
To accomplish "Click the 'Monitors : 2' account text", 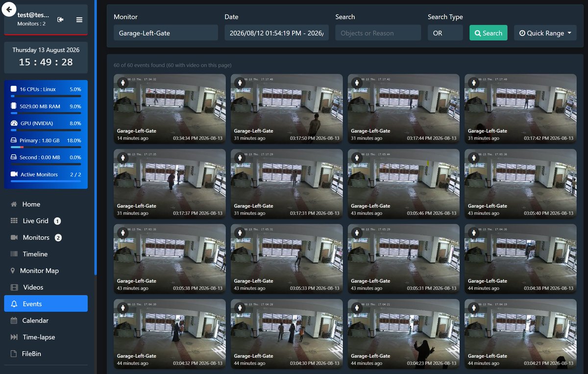I will tap(31, 24).
